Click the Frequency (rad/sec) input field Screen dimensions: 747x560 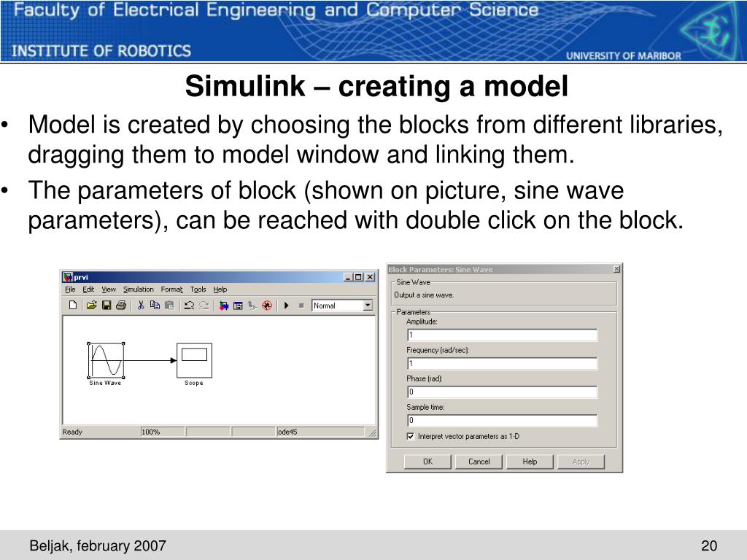tap(502, 364)
